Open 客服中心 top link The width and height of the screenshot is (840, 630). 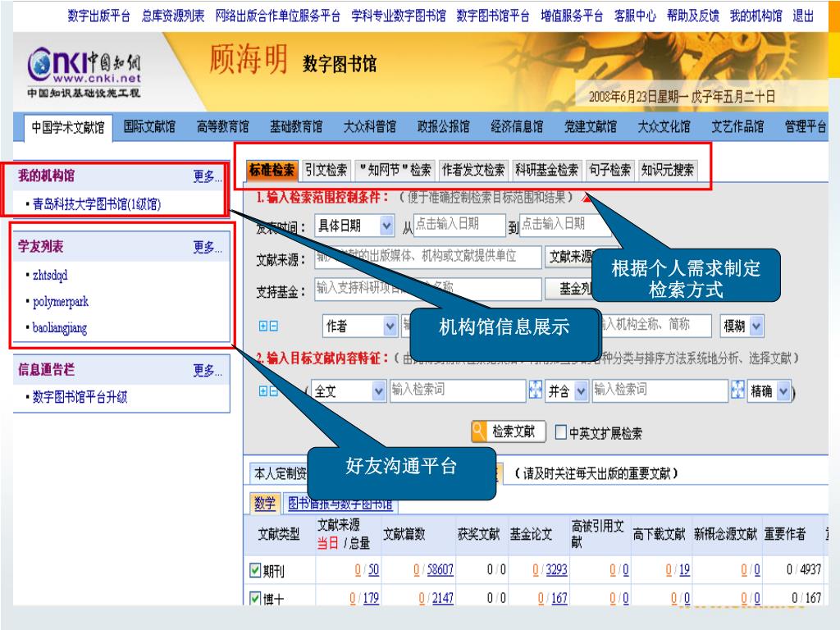pyautogui.click(x=635, y=16)
